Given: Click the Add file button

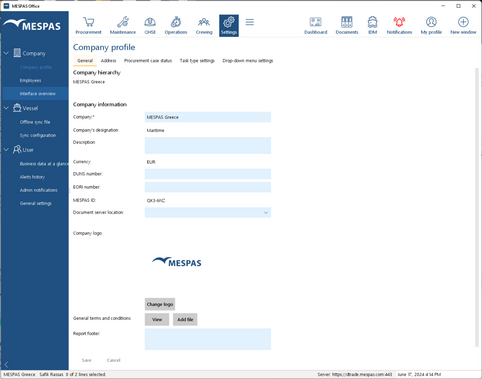Looking at the screenshot, I should (185, 319).
